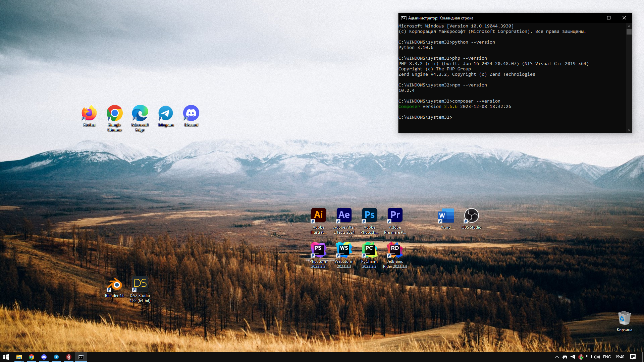The height and width of the screenshot is (362, 644).
Task: Click the console scrollbar up arrow
Action: click(x=629, y=26)
